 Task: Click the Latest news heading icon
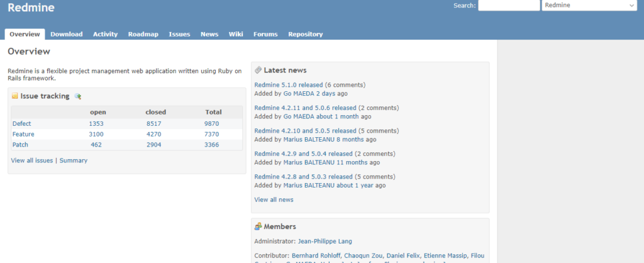258,70
